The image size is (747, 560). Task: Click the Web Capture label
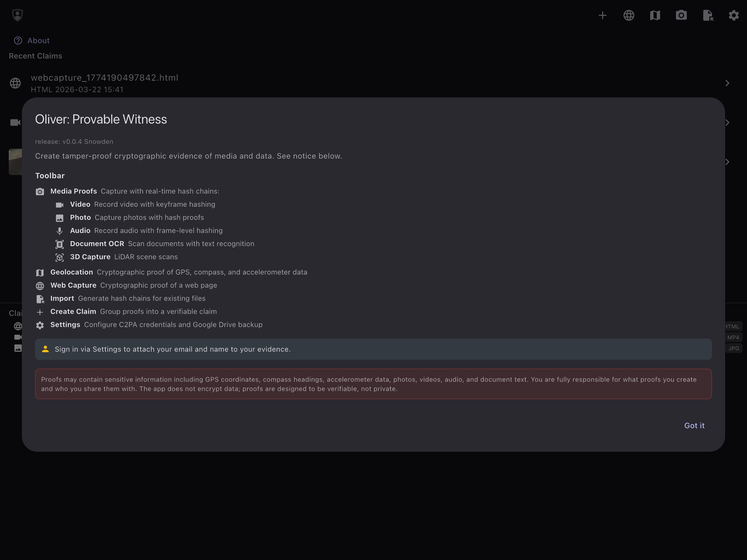(73, 285)
